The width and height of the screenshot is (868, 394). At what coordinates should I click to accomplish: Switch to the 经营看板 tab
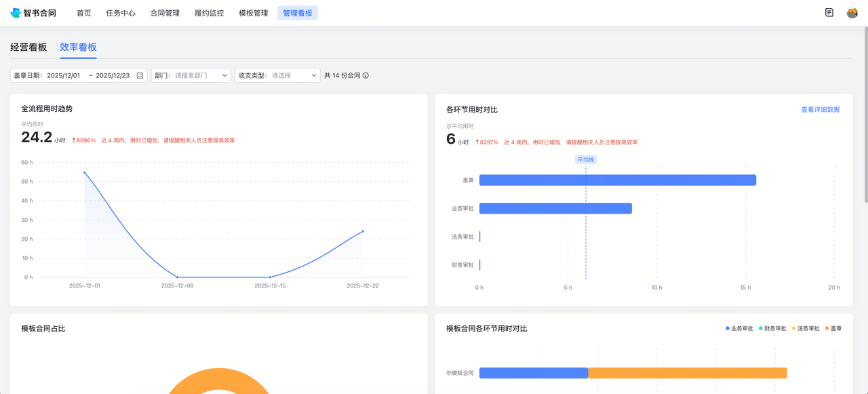coord(28,47)
